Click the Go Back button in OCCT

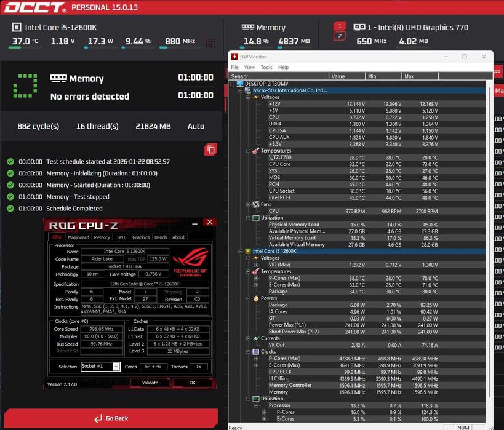tap(111, 418)
